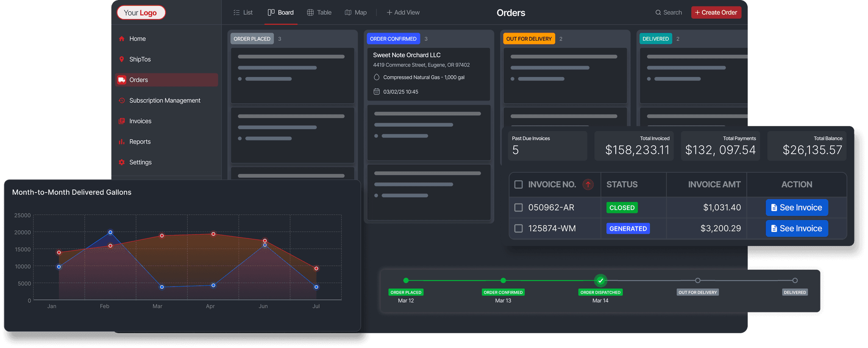The image size is (868, 348).
Task: Click the Out For Delivery progress node
Action: click(698, 280)
